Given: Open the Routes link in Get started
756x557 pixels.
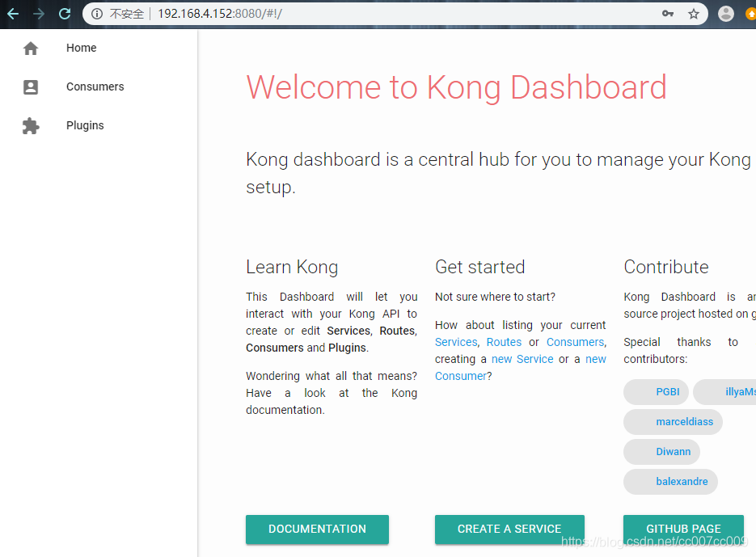Looking at the screenshot, I should (504, 342).
